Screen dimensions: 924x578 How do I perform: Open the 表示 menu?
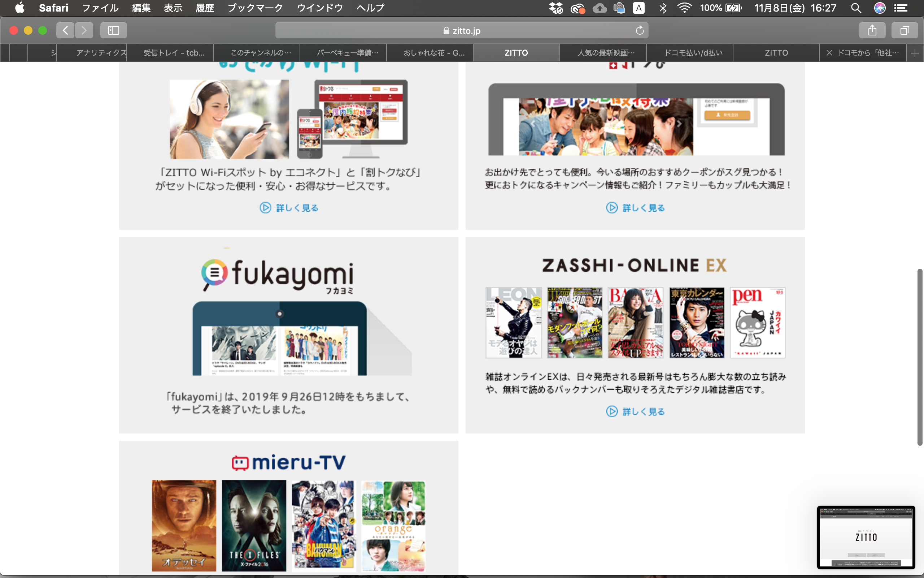tap(173, 8)
